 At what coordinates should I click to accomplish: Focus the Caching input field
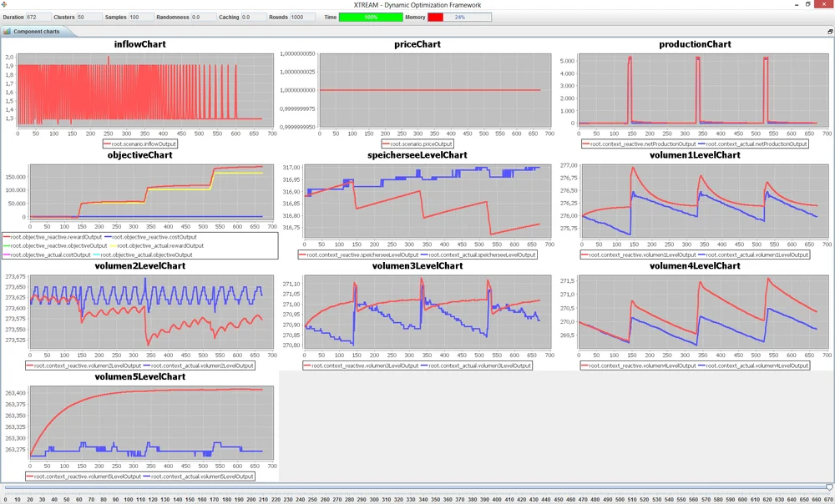tap(254, 17)
